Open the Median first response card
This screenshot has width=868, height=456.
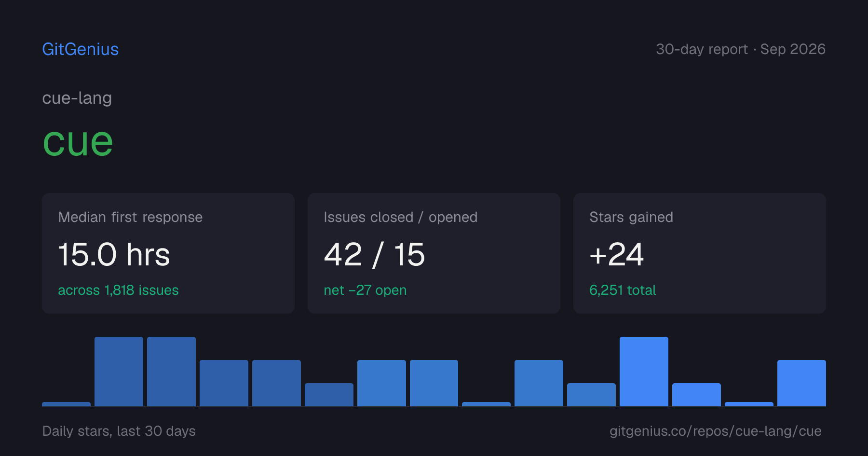(168, 253)
